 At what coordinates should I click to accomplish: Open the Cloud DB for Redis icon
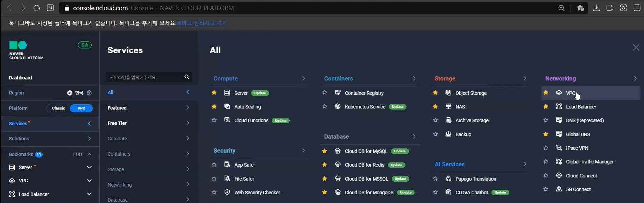pyautogui.click(x=338, y=164)
